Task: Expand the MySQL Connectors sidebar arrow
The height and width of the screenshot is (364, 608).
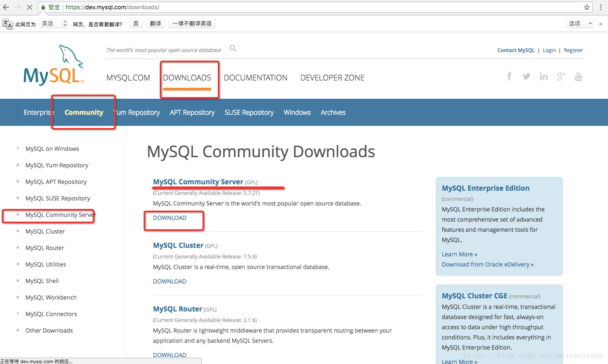Action: pyautogui.click(x=17, y=314)
